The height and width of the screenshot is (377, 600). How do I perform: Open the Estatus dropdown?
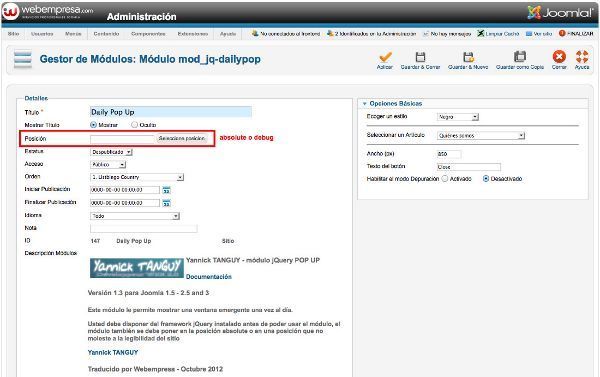point(111,152)
